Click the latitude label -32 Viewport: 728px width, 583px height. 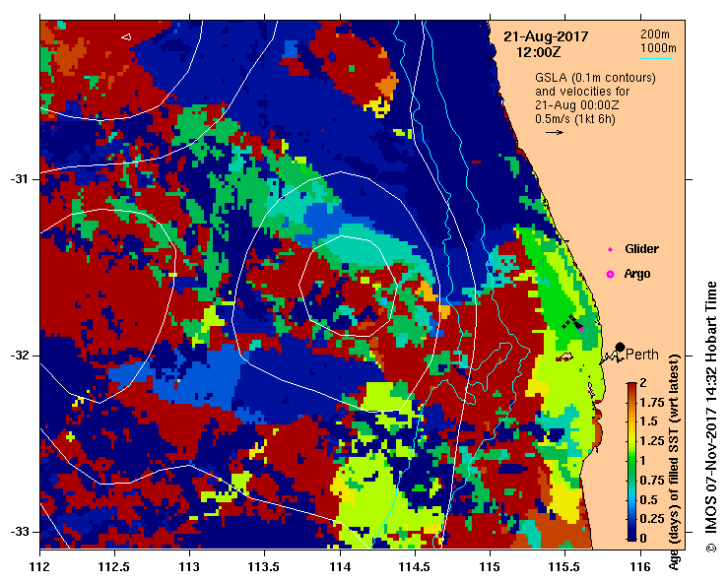point(20,356)
